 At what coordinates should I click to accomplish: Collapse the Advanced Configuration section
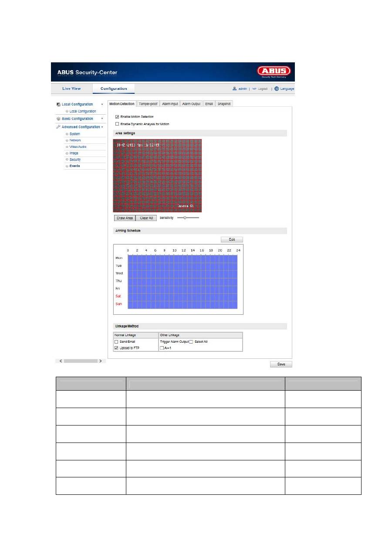tap(102, 127)
